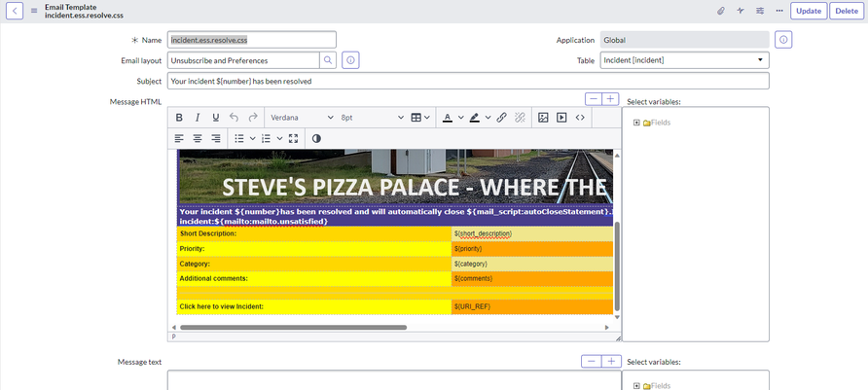Image resolution: width=868 pixels, height=390 pixels.
Task: Click the Steve's Pizza Palace banner image
Action: [x=395, y=176]
